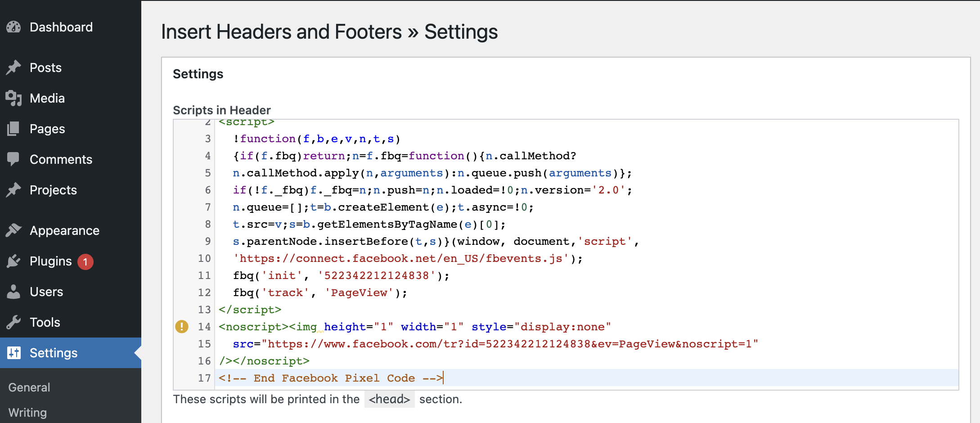
Task: Click the Pages document icon
Action: pyautogui.click(x=13, y=129)
